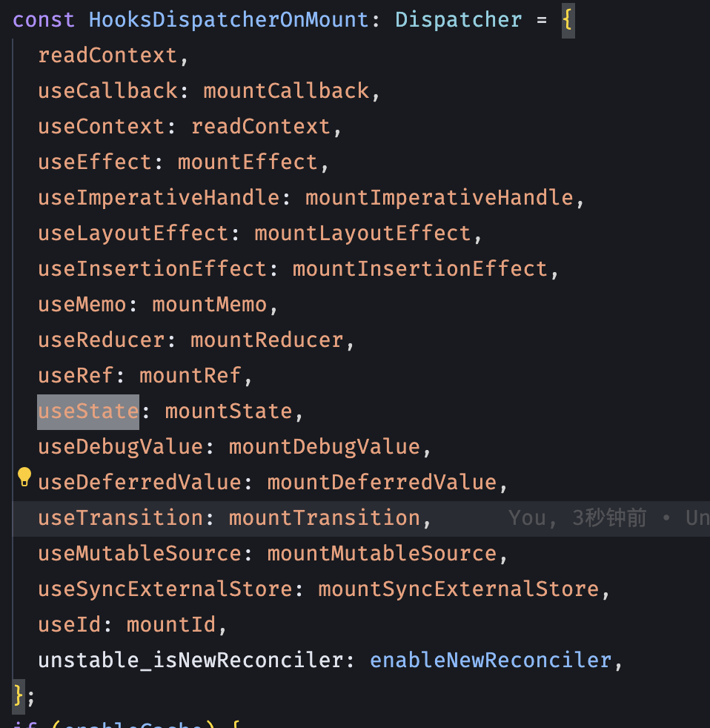This screenshot has height=728, width=710.
Task: Click the unstable_isNewReconciler property key
Action: pyautogui.click(x=190, y=661)
